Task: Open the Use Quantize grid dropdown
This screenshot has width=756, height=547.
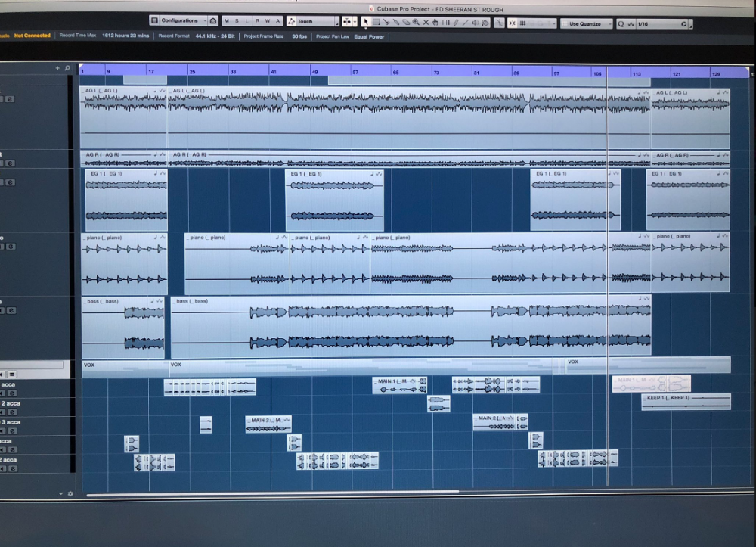Action: pos(587,23)
